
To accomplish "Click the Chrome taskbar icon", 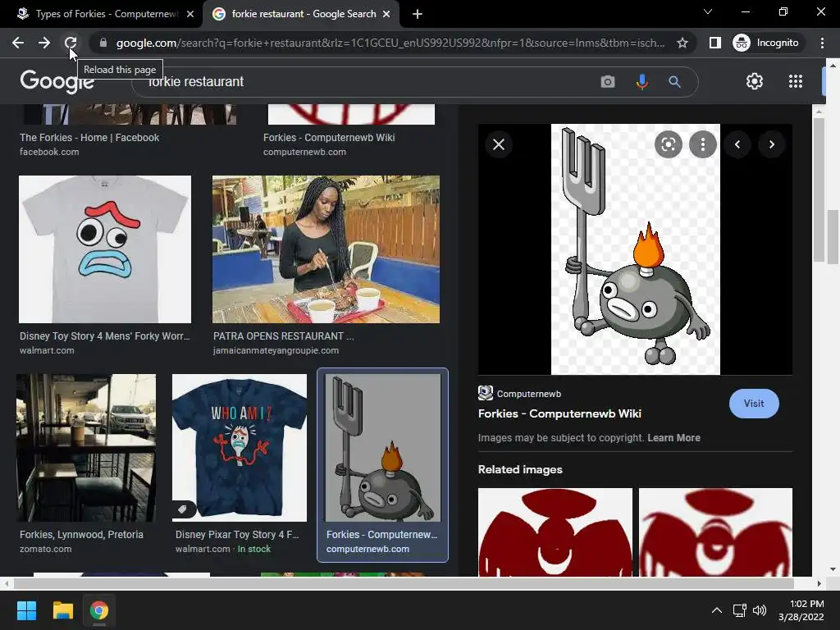I will click(99, 610).
